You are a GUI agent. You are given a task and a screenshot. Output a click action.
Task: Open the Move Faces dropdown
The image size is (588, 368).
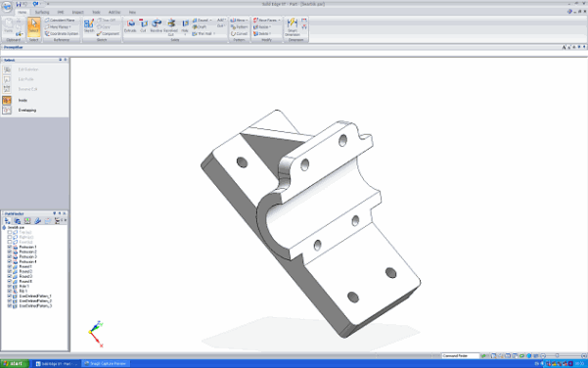280,21
